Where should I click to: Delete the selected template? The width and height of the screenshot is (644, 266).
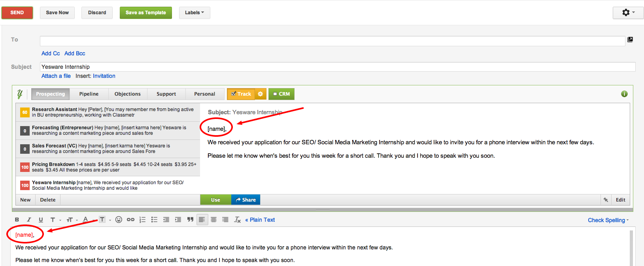click(x=48, y=200)
